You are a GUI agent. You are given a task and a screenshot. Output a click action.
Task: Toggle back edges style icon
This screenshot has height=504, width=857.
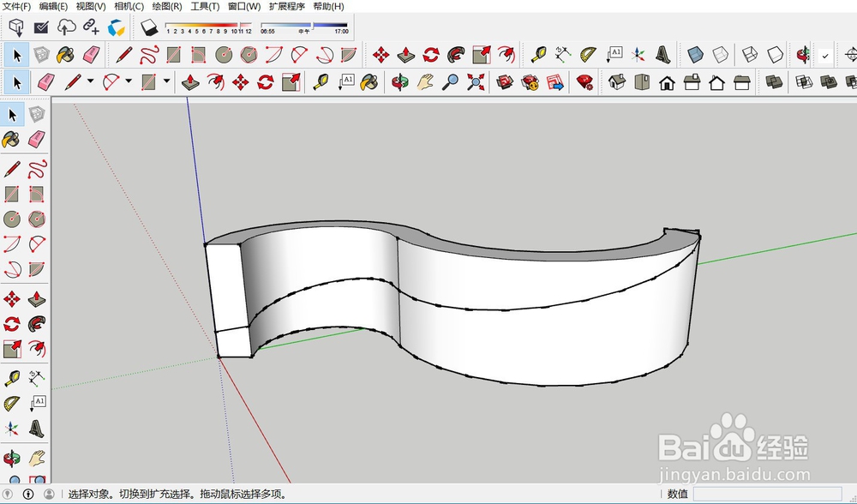point(721,55)
